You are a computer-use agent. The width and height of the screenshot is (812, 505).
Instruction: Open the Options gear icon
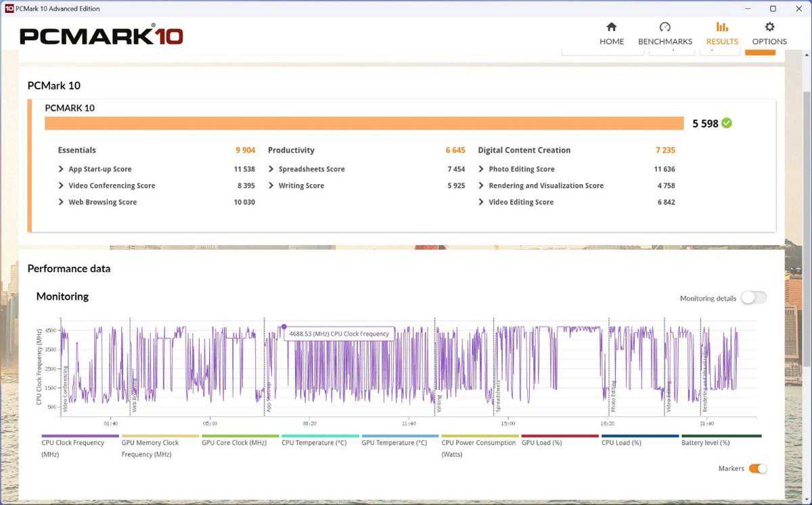point(769,27)
